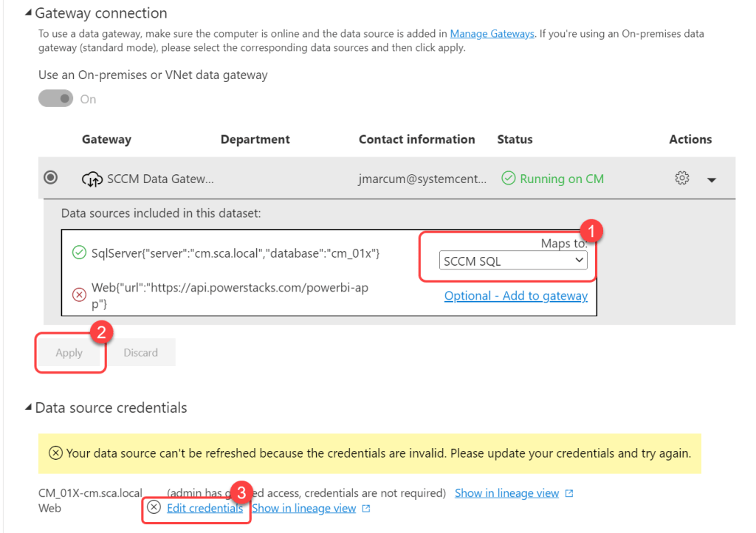Click external-link icon on CM_01X-cm.sca.local row
This screenshot has width=756, height=533.
tap(568, 493)
